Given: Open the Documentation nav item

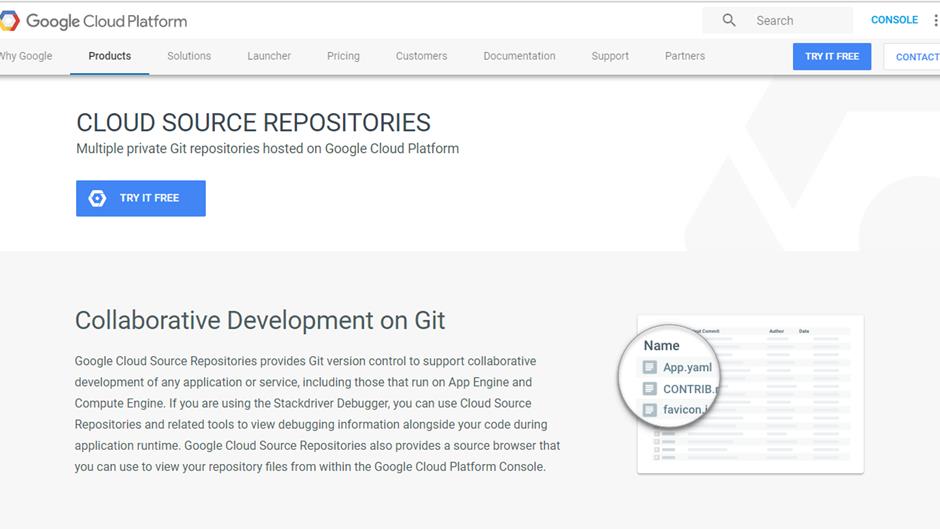Looking at the screenshot, I should click(x=519, y=56).
